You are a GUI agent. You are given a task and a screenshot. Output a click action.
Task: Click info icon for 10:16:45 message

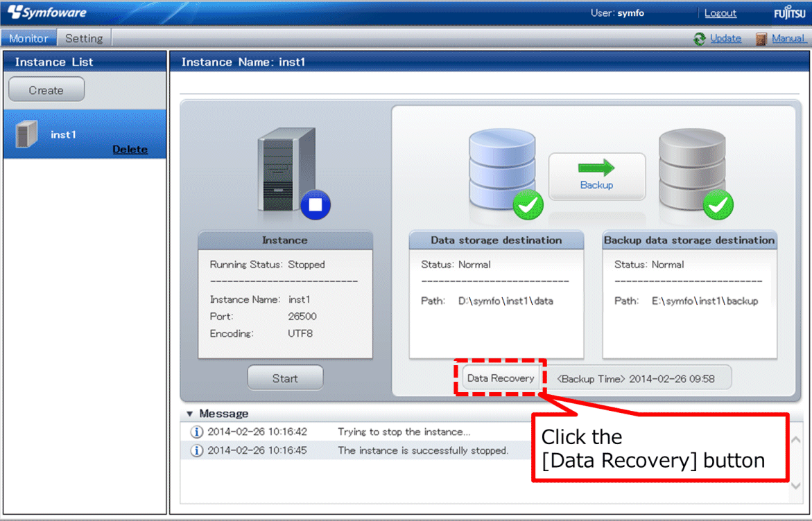197,450
